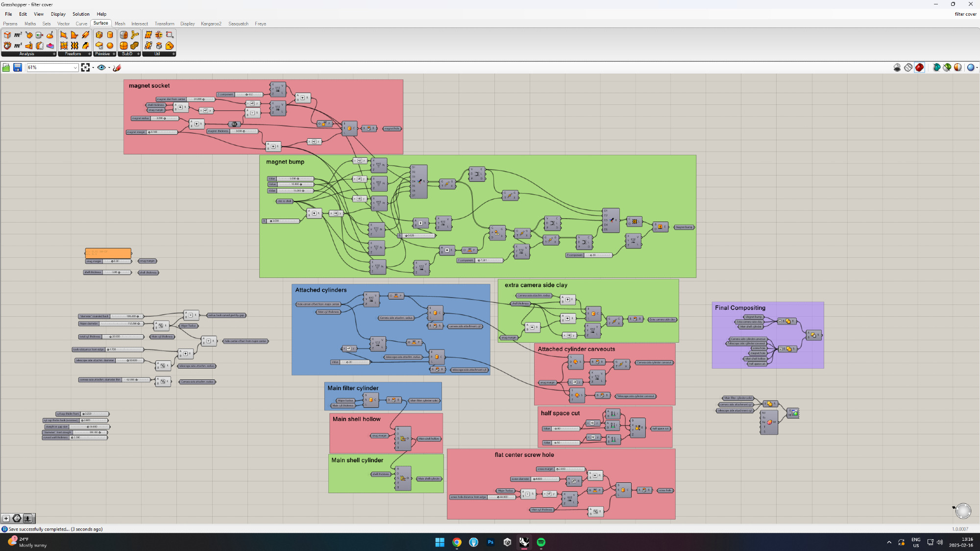Open Photoshop from the taskbar
This screenshot has height=551, width=980.
coord(490,542)
